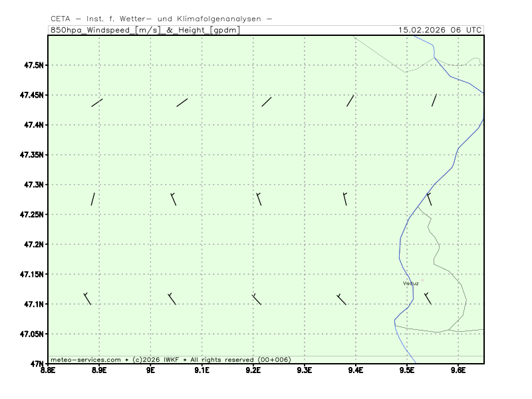Click the Vaduz city label
The width and height of the screenshot is (532, 399).
pyautogui.click(x=410, y=283)
